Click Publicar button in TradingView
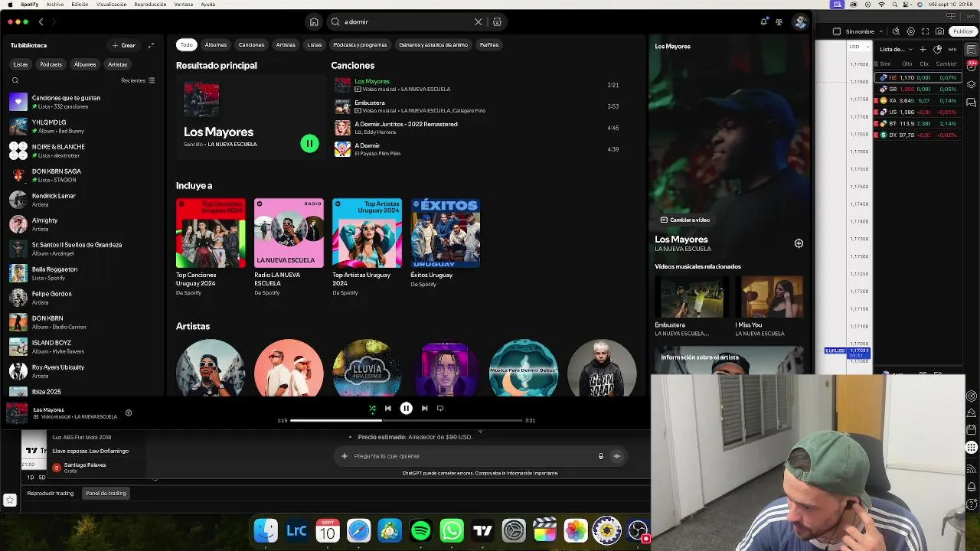 tap(962, 31)
